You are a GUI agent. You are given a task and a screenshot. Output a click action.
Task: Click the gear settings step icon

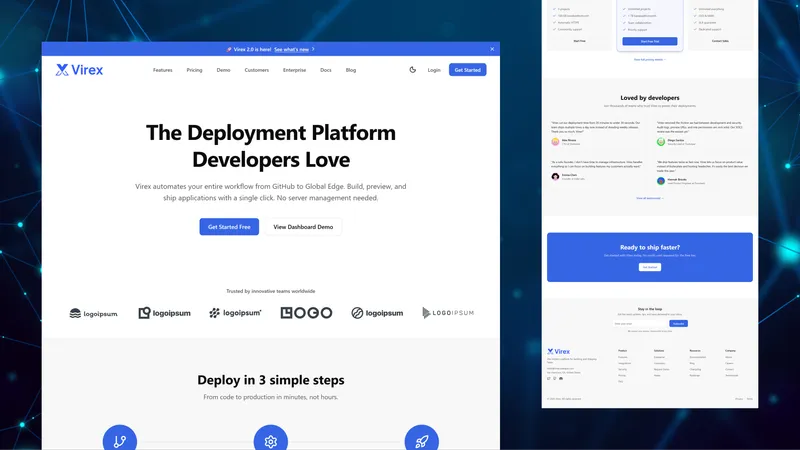pos(270,440)
